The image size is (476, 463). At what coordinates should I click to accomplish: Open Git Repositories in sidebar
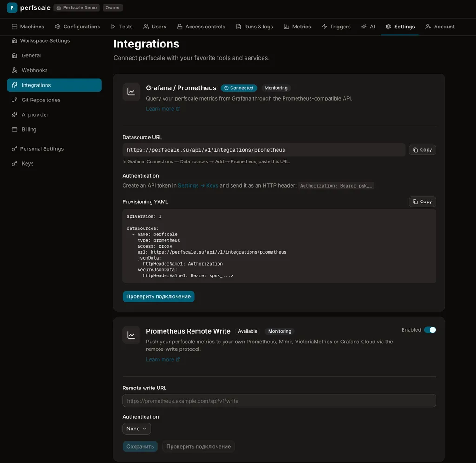(54, 100)
